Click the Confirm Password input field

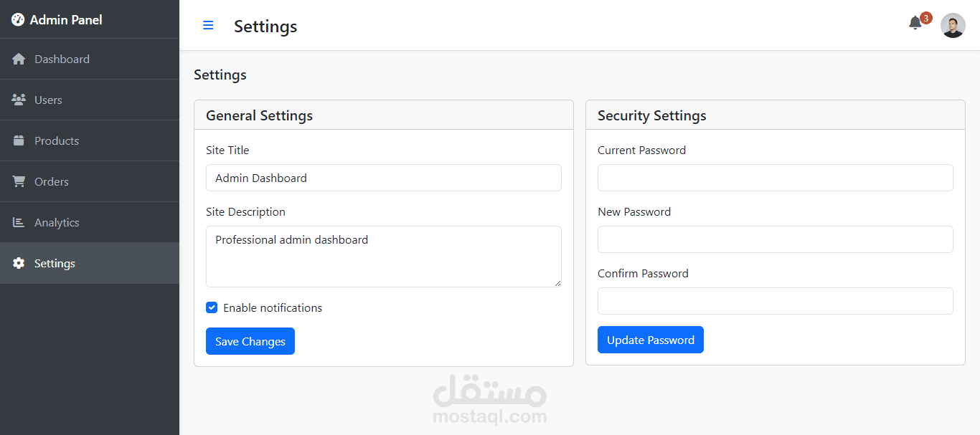[x=776, y=301]
